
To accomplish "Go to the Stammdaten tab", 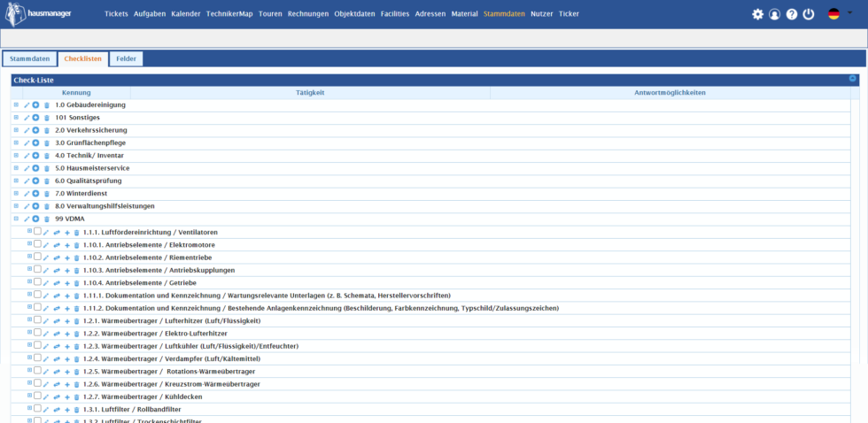I will [29, 58].
